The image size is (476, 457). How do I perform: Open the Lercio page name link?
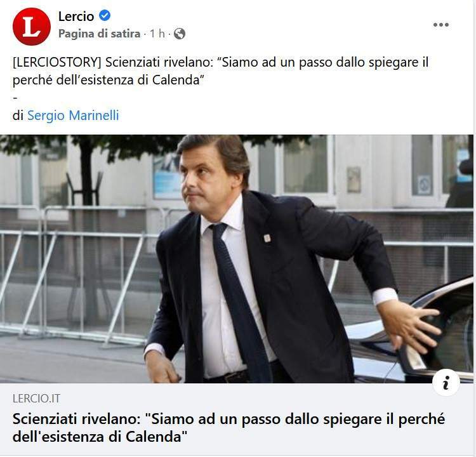coord(76,16)
